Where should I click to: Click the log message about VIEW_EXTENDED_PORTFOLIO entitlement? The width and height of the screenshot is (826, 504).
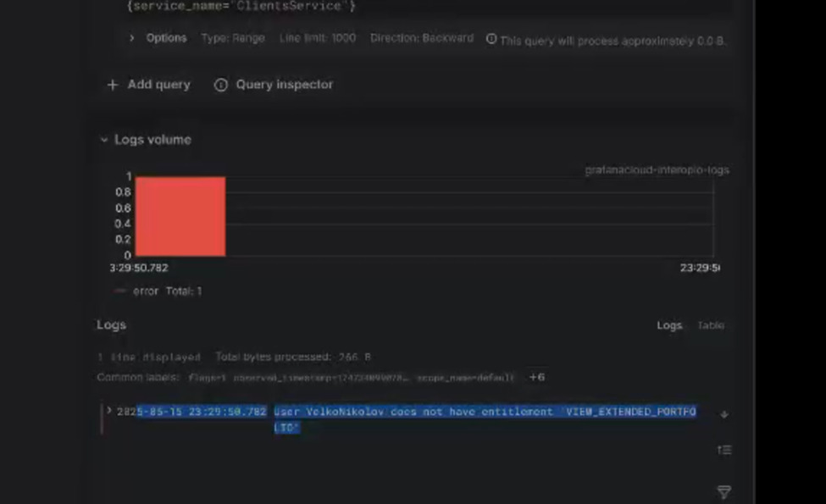click(485, 419)
